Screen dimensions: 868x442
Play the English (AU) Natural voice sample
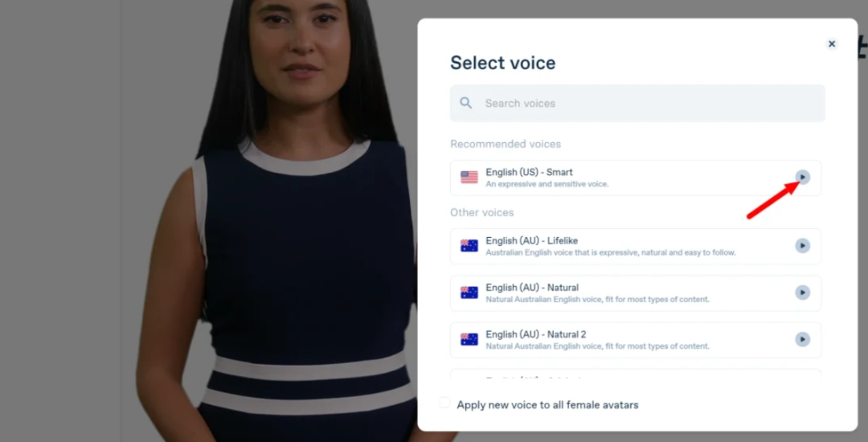click(x=802, y=293)
